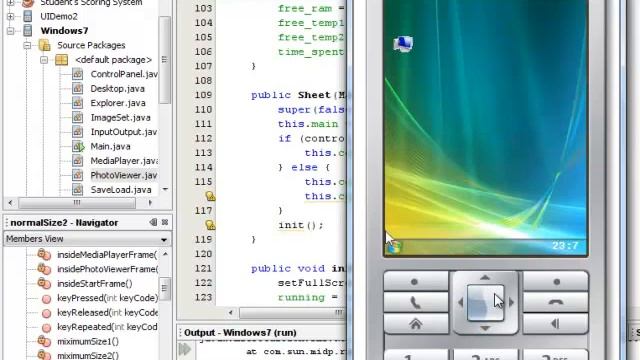The width and height of the screenshot is (640, 360).
Task: Click the emulator D-pad up arrow
Action: pyautogui.click(x=485, y=278)
